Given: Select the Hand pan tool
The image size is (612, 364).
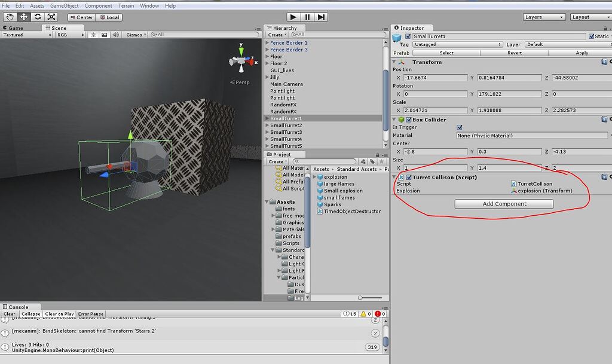Looking at the screenshot, I should [x=9, y=17].
